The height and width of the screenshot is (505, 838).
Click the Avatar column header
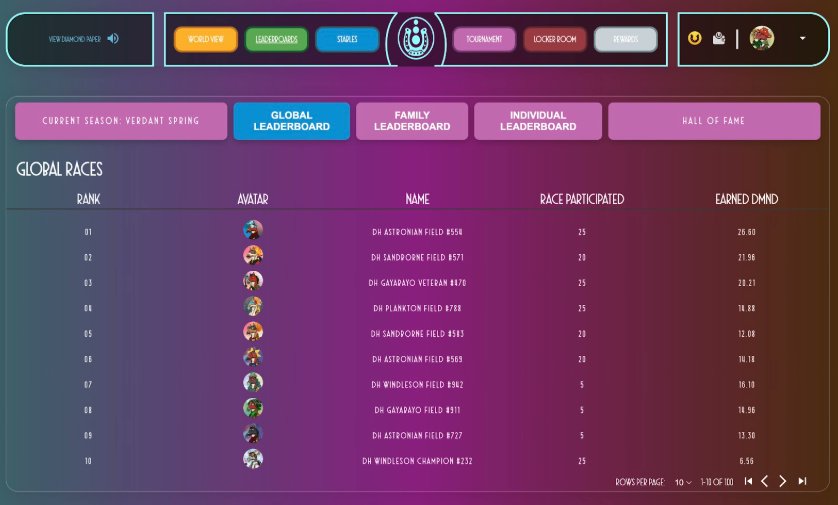coord(253,199)
